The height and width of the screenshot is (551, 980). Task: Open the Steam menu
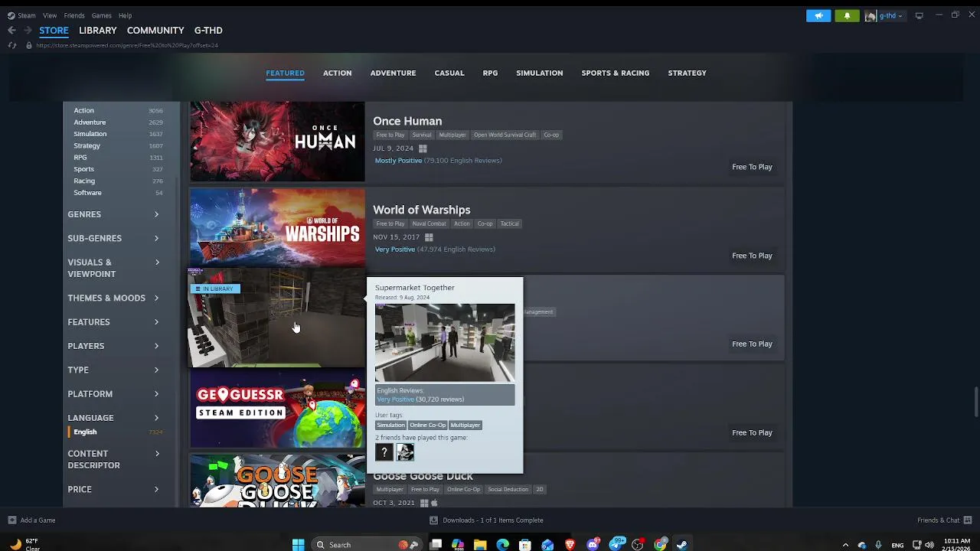click(26, 15)
